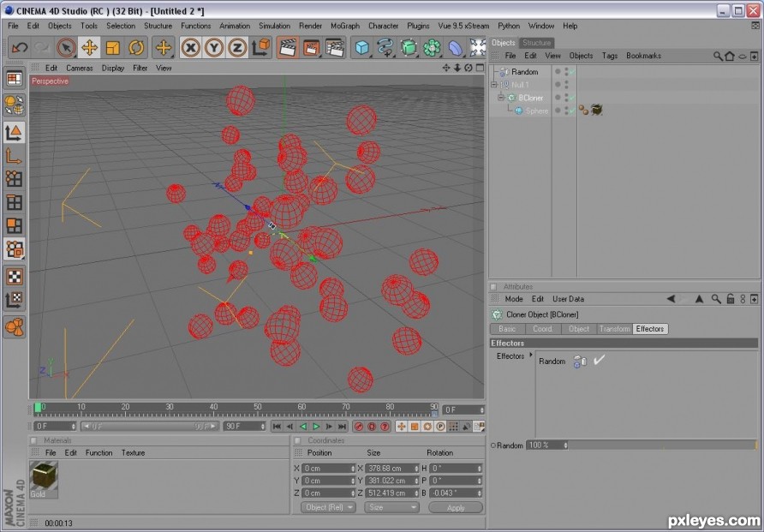Screen dimensions: 764x532
Task: Go to end of animation
Action: point(343,427)
